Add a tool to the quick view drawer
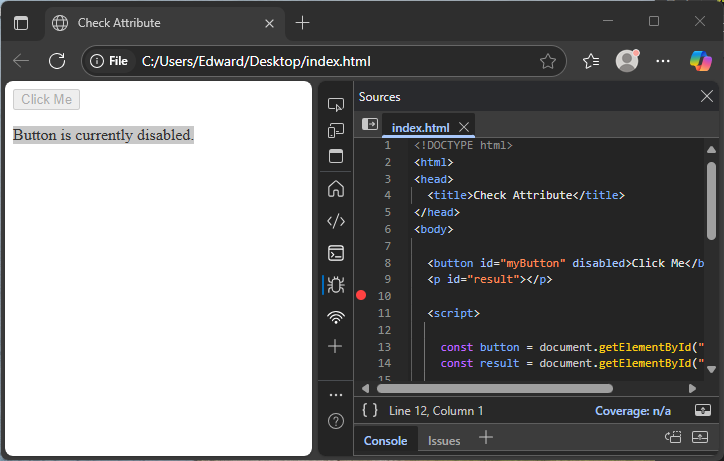The height and width of the screenshot is (461, 724). pyautogui.click(x=486, y=437)
